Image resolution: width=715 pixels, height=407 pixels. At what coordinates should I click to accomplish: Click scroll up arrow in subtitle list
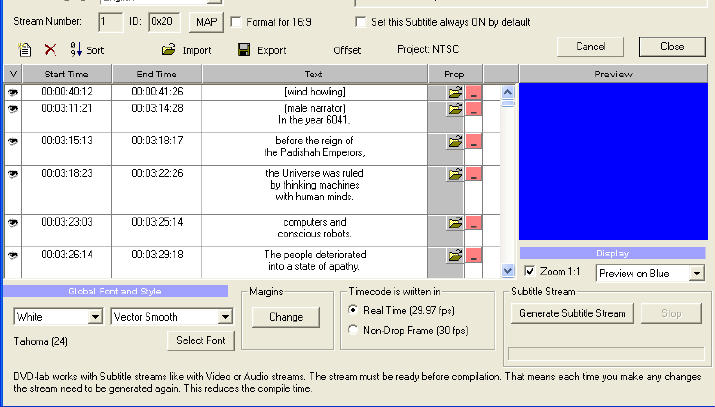click(508, 92)
